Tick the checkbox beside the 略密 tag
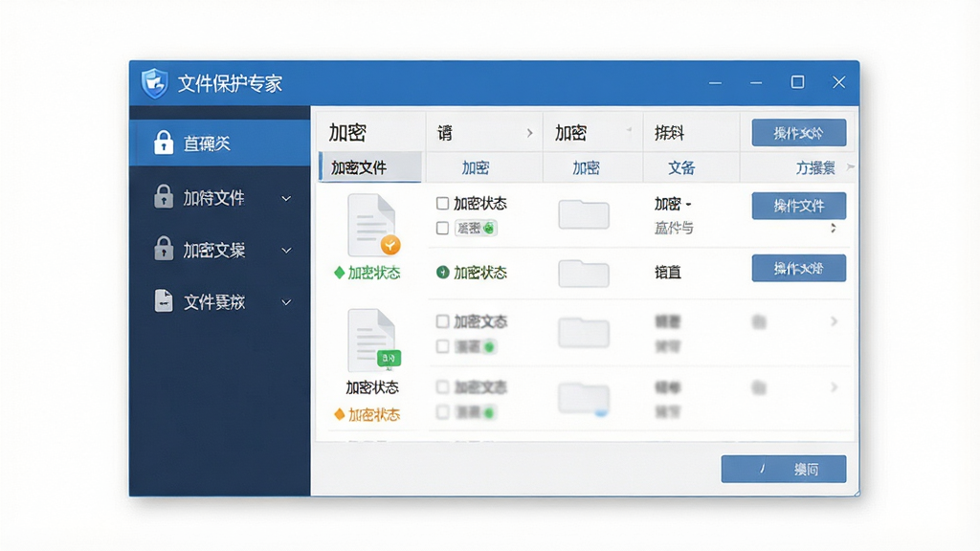Image resolution: width=980 pixels, height=551 pixels. click(442, 228)
